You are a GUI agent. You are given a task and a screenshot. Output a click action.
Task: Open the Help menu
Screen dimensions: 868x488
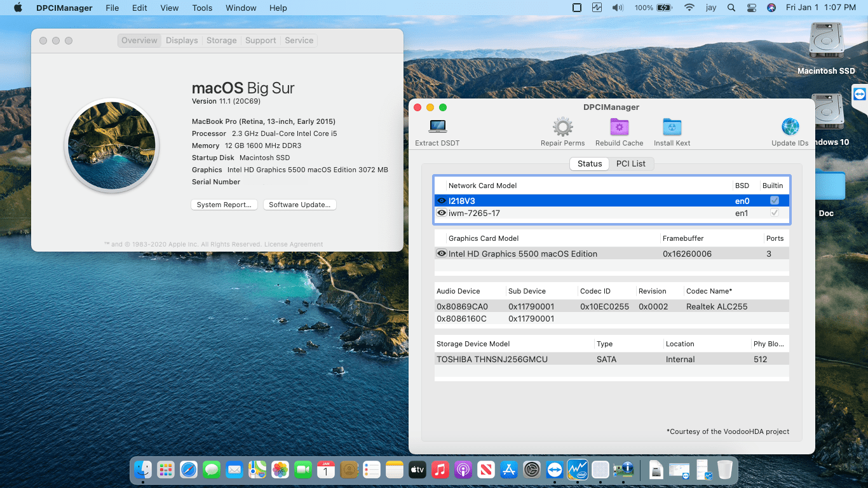tap(278, 8)
